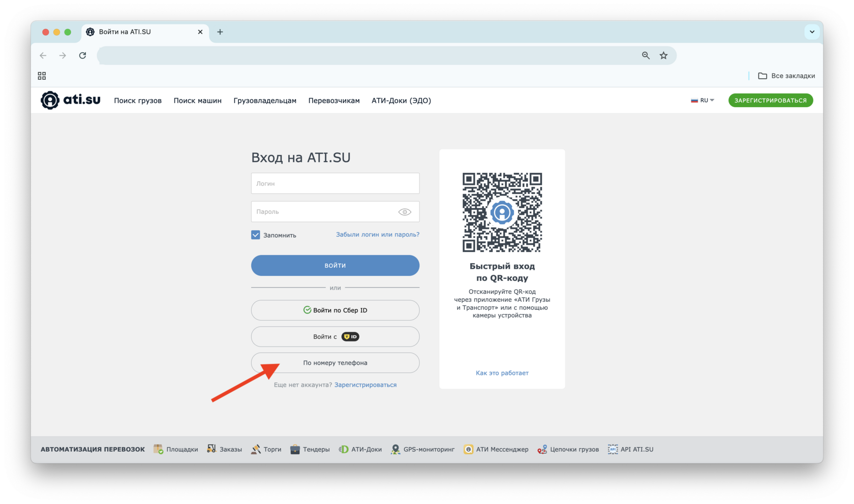Viewport: 854px width, 504px height.
Task: Expand the RU language dropdown
Action: point(703,100)
